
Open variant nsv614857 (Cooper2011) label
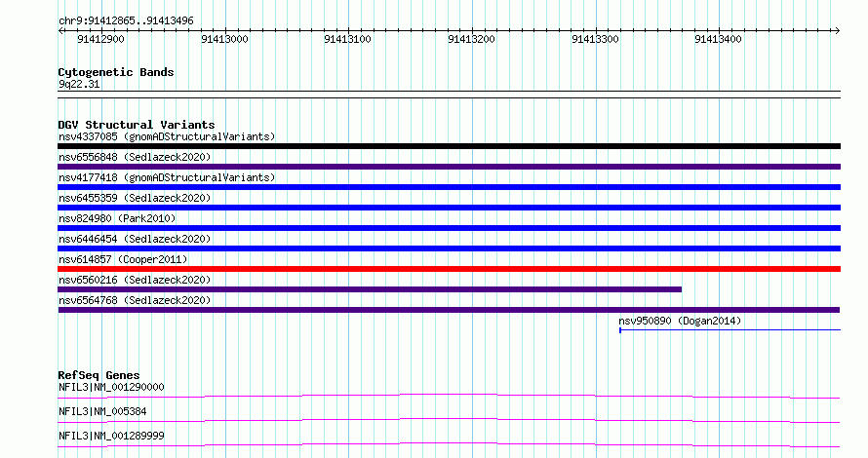(123, 259)
